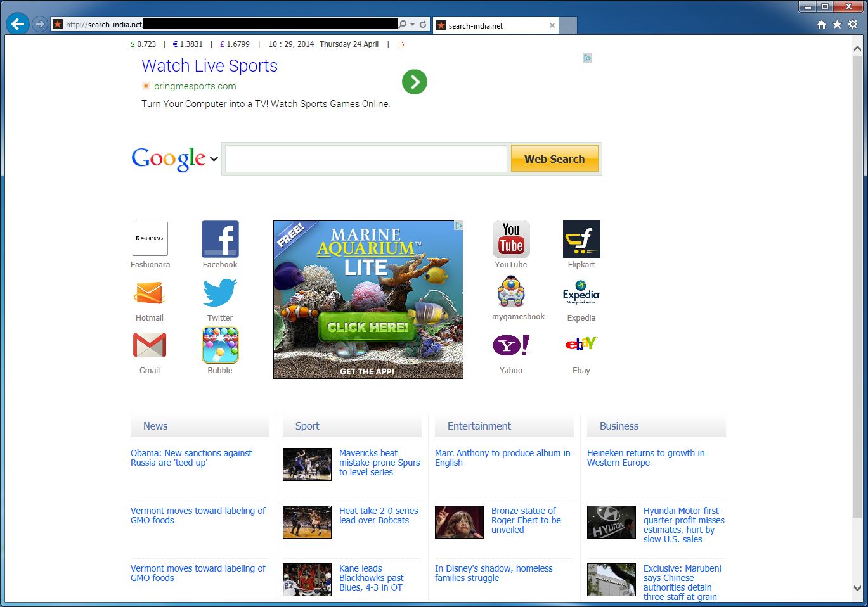Open the Roger Ebert statue story thumbnail

(459, 522)
